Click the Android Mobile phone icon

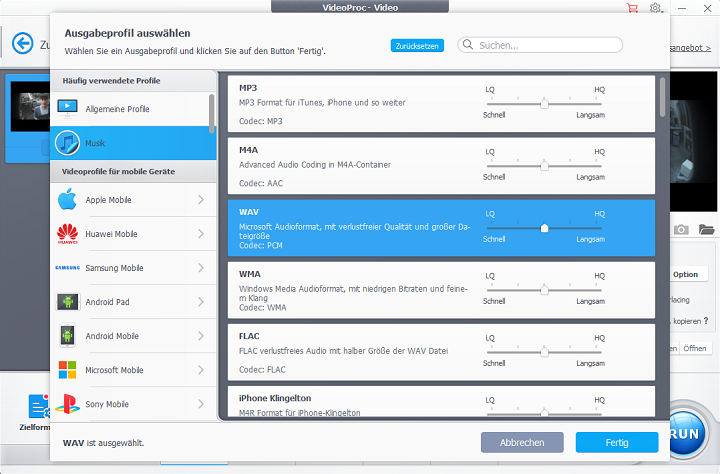68,336
